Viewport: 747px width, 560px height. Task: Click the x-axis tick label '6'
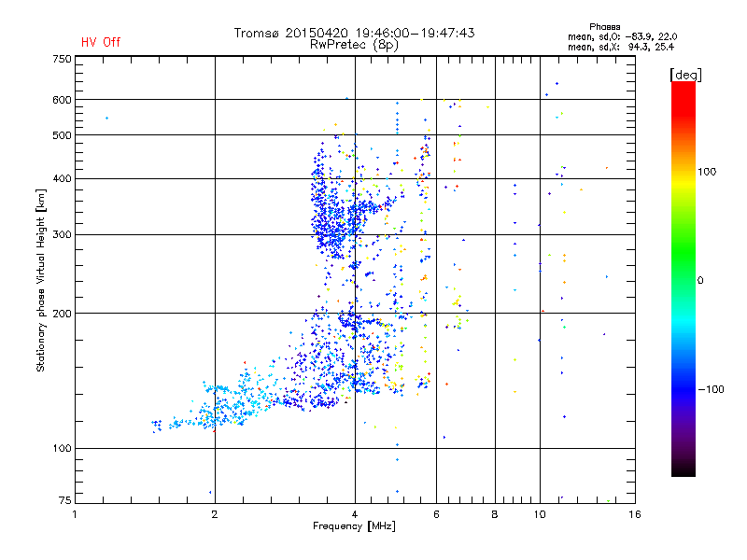[x=436, y=514]
